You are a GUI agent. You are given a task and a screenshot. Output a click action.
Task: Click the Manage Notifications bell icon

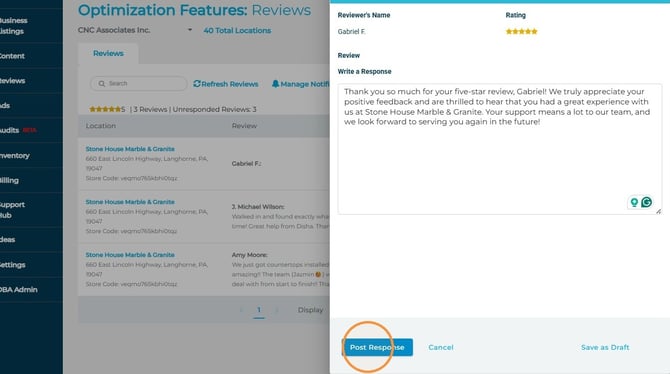coord(276,84)
